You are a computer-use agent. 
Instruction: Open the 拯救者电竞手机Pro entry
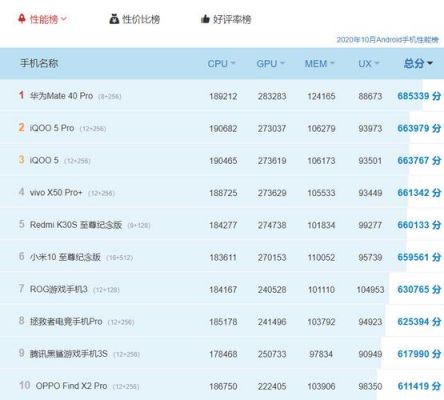[66, 321]
